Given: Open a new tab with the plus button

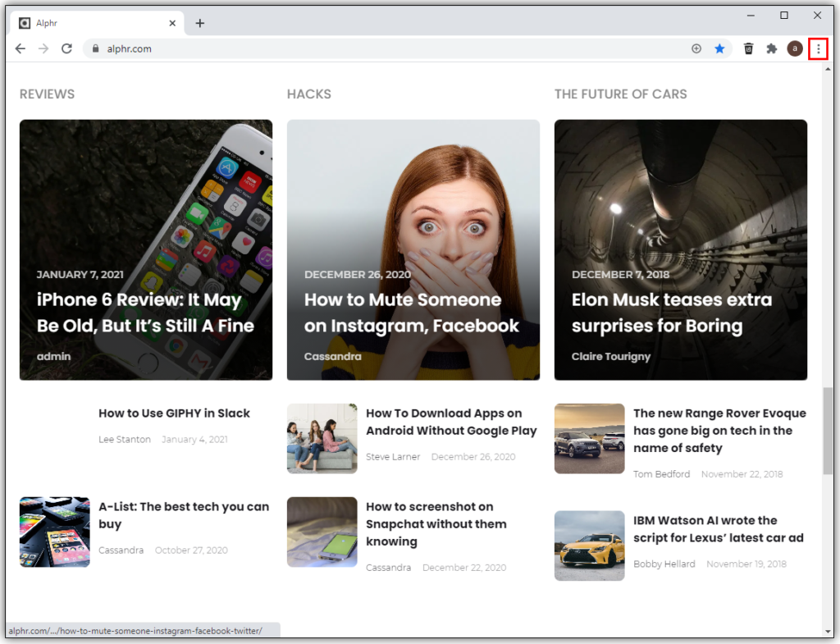Looking at the screenshot, I should coord(200,23).
